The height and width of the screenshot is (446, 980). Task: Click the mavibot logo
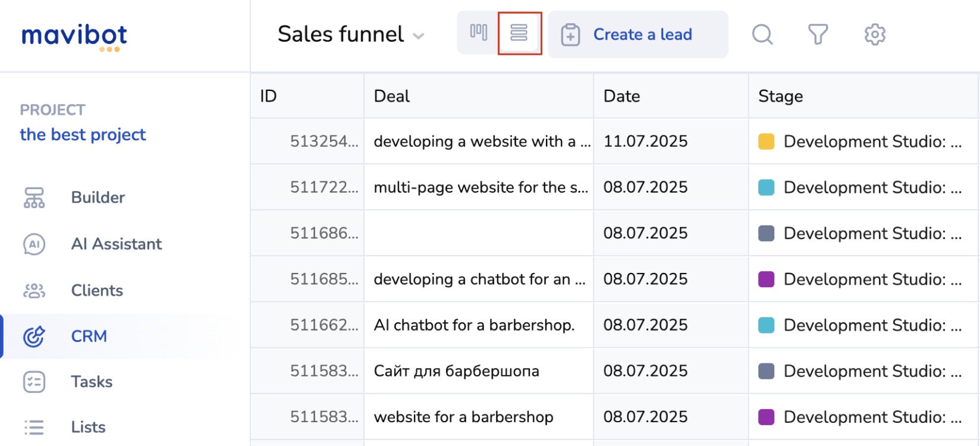coord(74,36)
